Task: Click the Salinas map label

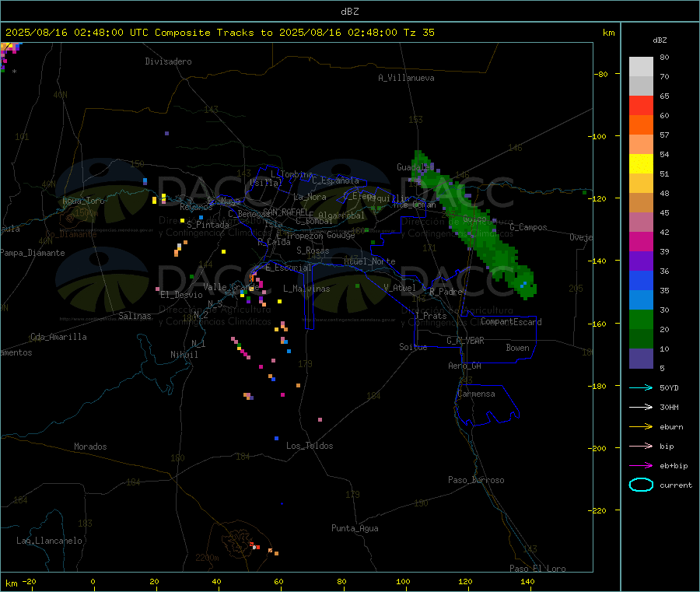Action: tap(135, 316)
